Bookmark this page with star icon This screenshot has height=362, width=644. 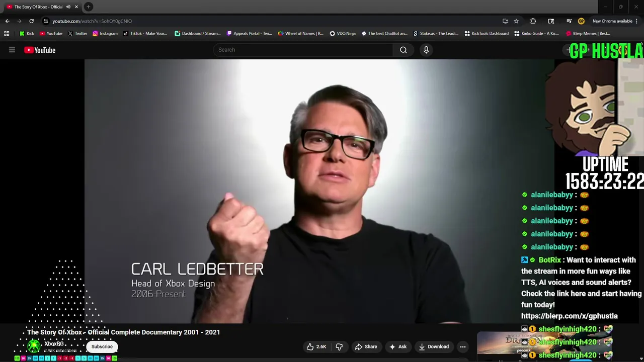click(516, 21)
